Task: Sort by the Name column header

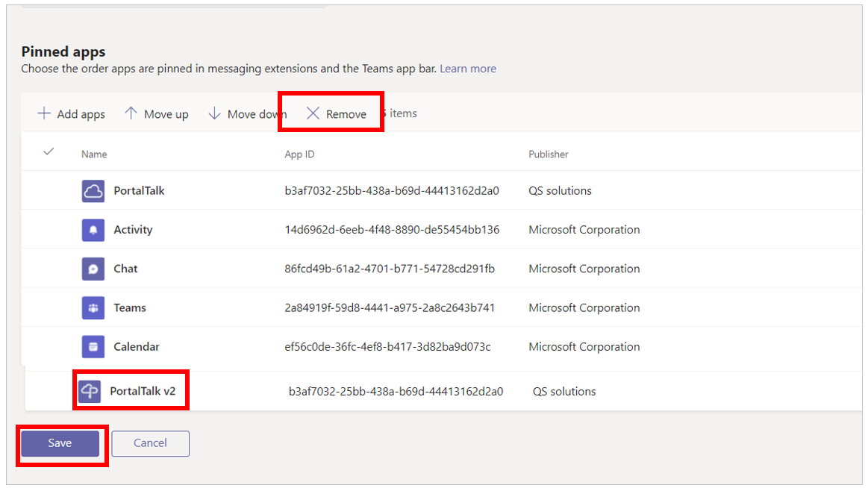Action: click(94, 154)
